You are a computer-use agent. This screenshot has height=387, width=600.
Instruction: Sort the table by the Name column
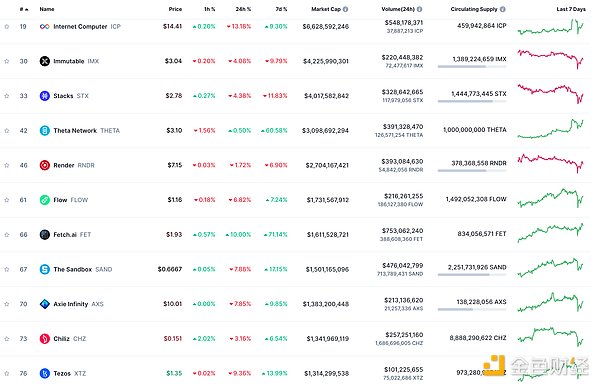[47, 9]
